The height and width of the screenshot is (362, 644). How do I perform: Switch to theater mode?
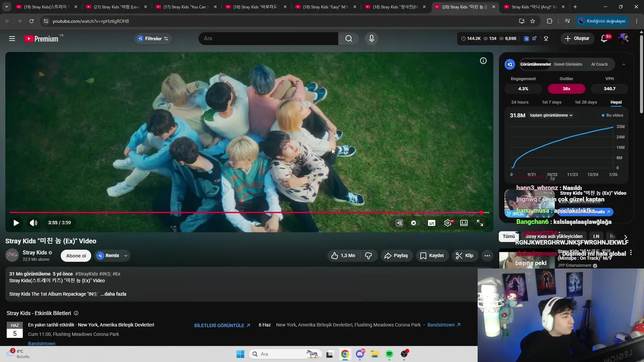[464, 223]
